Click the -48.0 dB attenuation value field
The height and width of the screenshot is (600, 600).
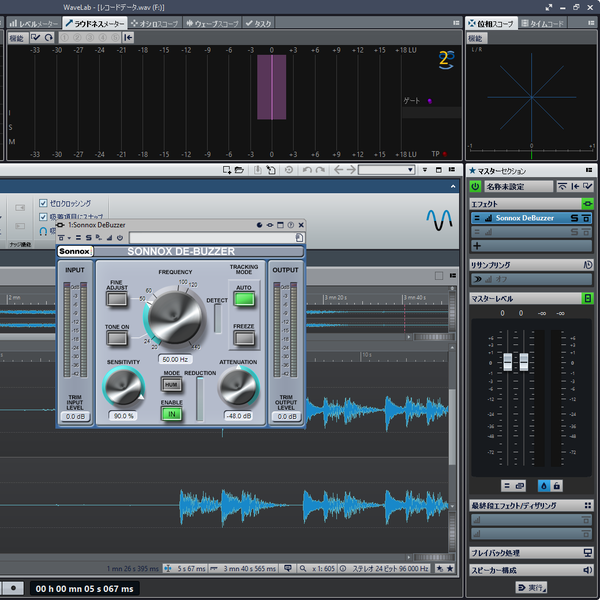pyautogui.click(x=238, y=416)
